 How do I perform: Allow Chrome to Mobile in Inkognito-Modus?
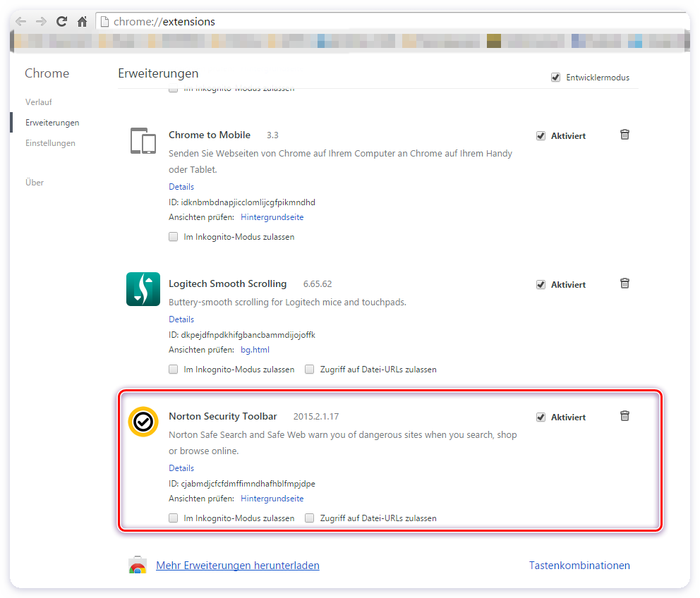[x=173, y=236]
